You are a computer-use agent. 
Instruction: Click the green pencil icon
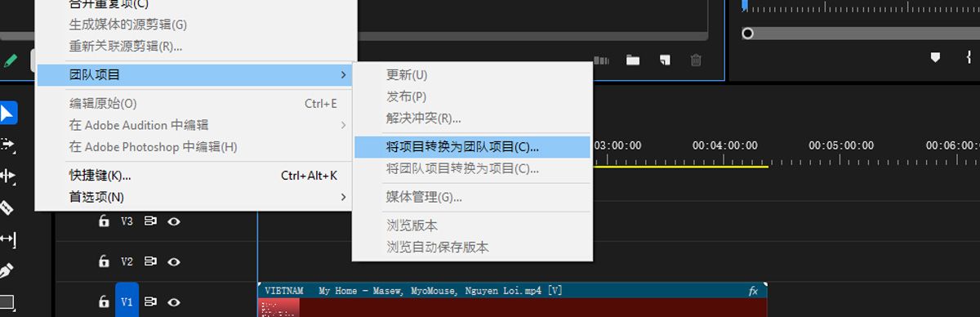[11, 60]
